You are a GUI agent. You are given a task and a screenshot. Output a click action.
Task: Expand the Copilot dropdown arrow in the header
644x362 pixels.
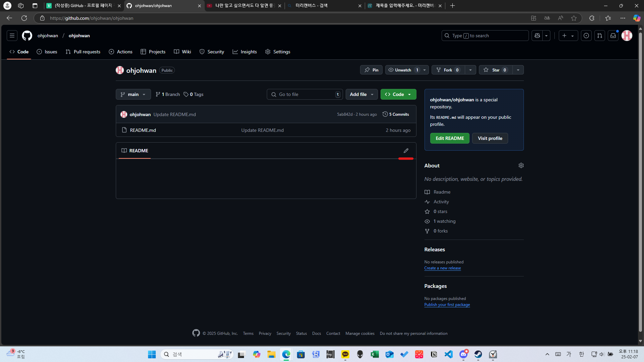(x=546, y=36)
